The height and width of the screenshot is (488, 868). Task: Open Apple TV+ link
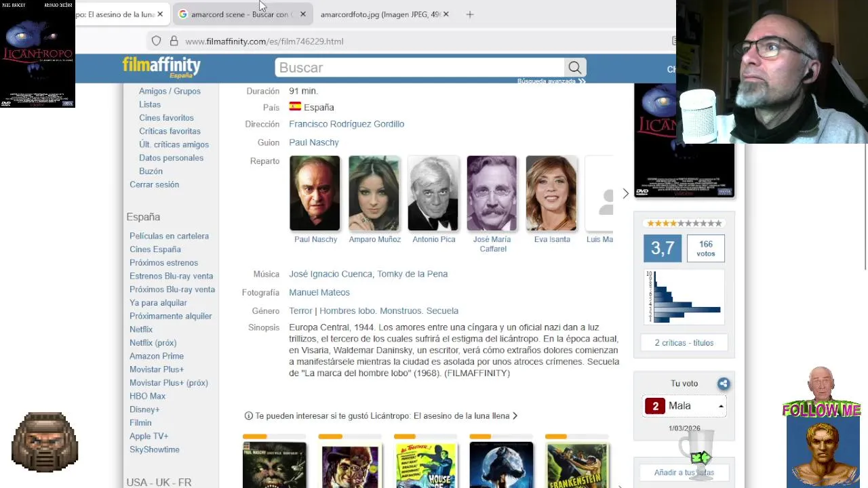[149, 436]
